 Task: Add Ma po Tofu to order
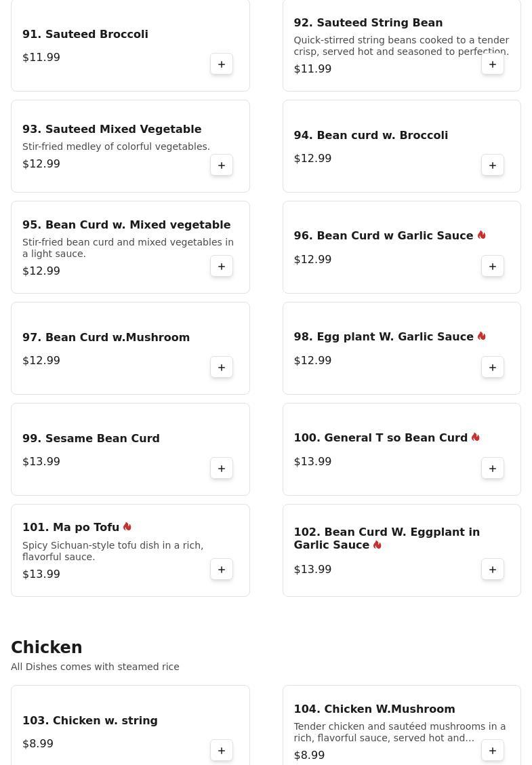(x=222, y=570)
